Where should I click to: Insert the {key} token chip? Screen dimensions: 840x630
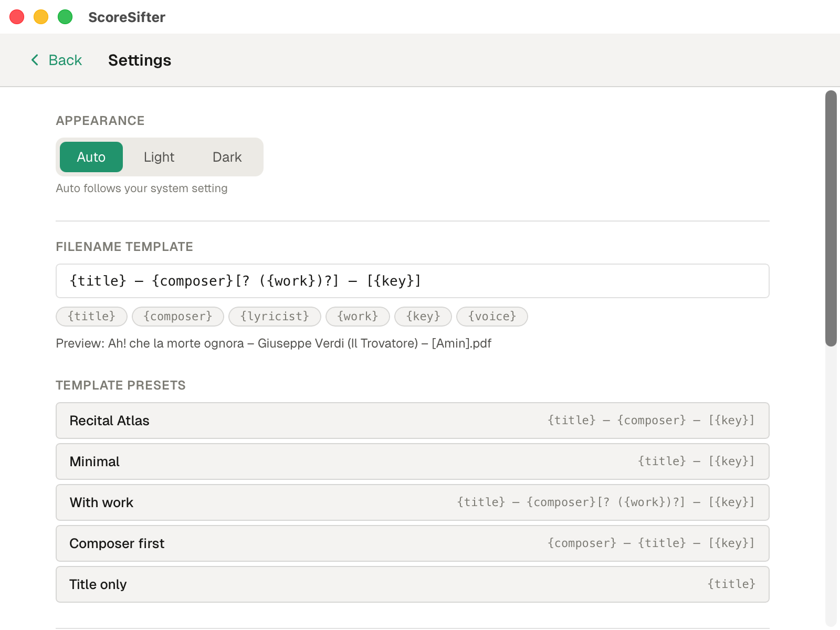(x=423, y=316)
